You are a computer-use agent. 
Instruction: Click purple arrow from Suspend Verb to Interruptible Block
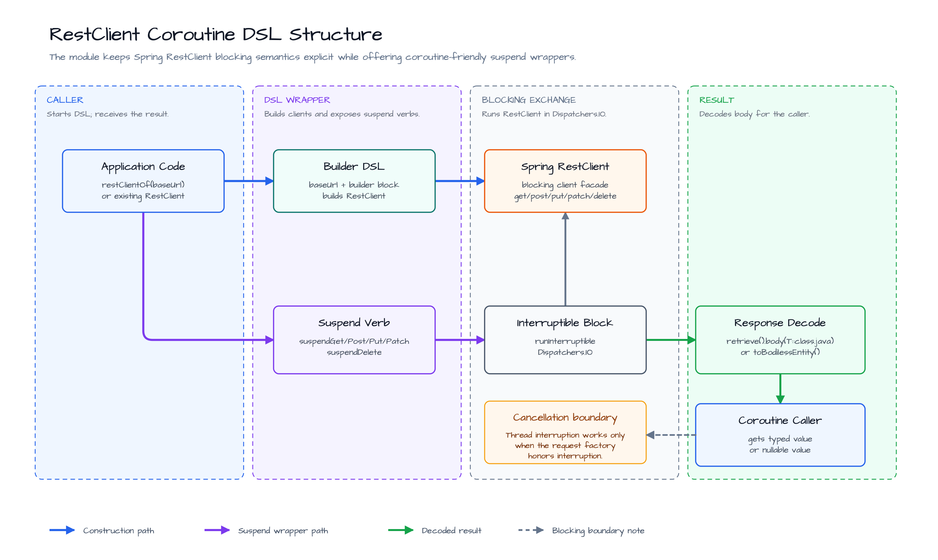(460, 340)
